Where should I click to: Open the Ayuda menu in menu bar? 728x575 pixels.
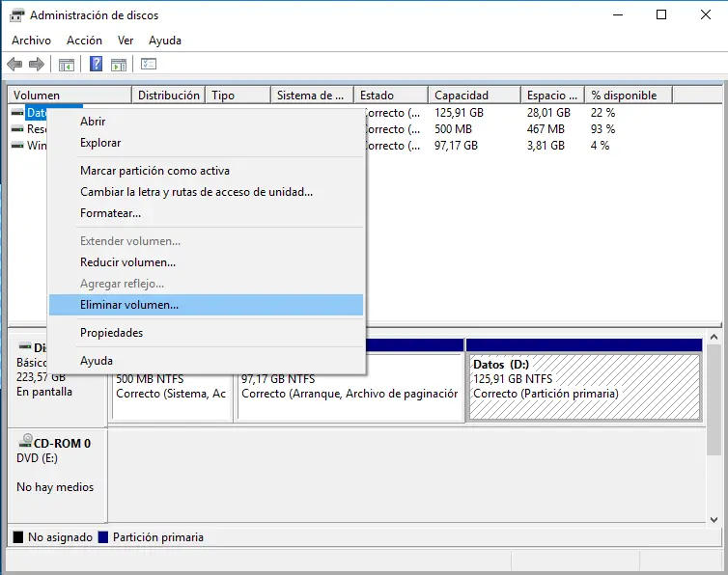(165, 41)
